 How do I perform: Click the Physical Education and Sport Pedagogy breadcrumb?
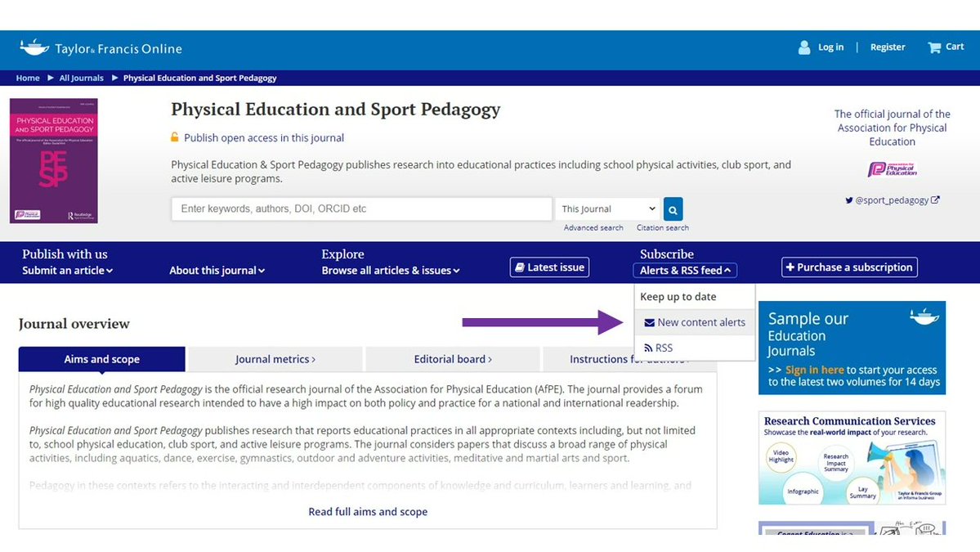(x=200, y=79)
